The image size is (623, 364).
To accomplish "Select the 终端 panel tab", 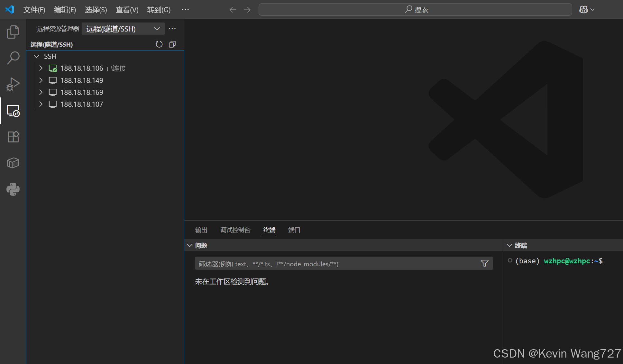I will coord(269,230).
